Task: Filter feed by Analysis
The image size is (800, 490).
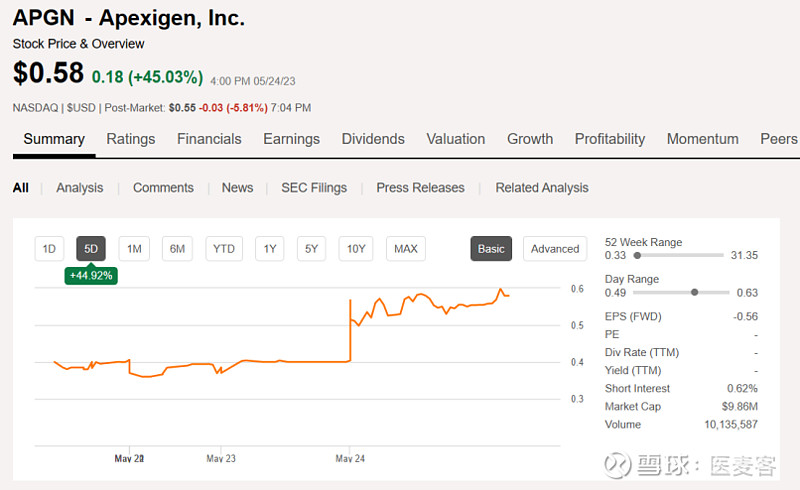Action: click(x=79, y=188)
